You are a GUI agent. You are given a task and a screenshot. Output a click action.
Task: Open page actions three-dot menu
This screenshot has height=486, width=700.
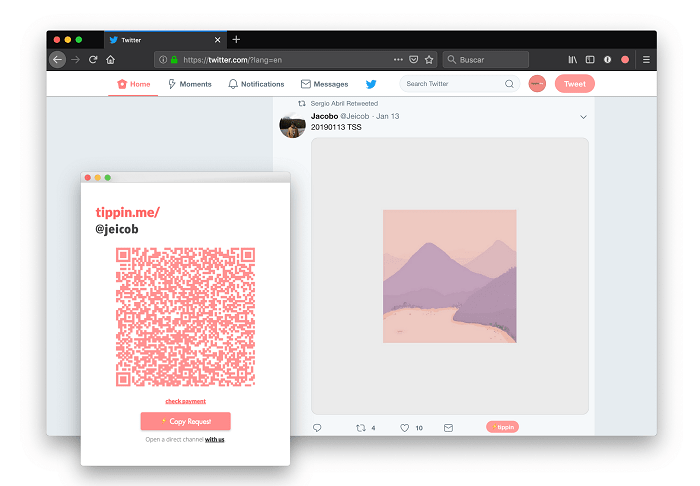point(398,59)
